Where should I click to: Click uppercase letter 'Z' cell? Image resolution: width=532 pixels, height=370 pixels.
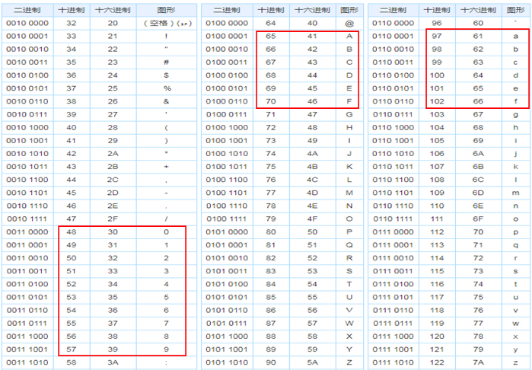pyautogui.click(x=349, y=363)
